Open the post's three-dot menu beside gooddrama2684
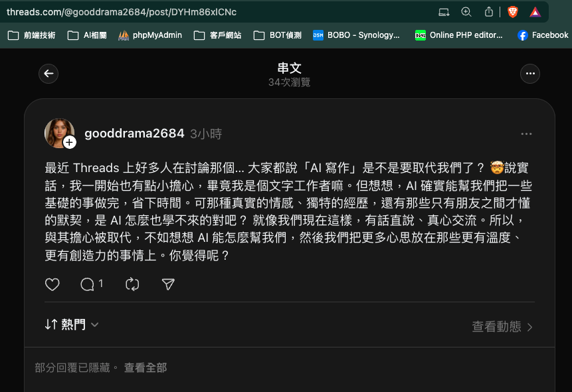Screen dimensions: 572x392 (526, 134)
